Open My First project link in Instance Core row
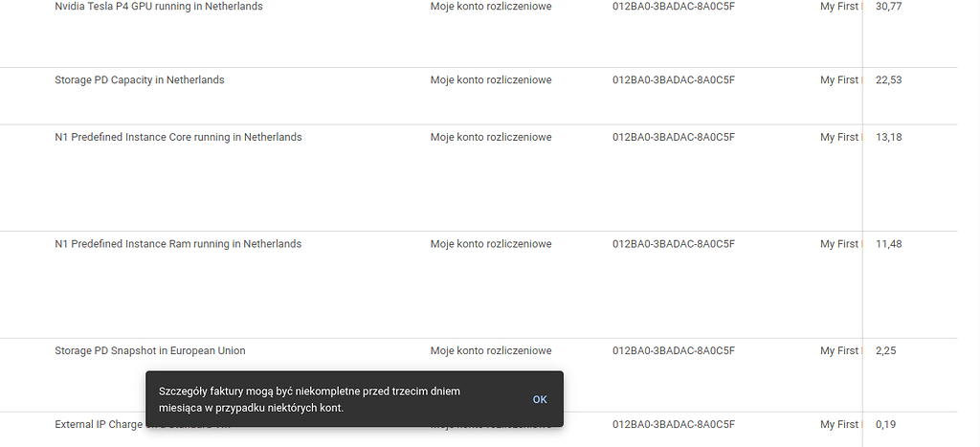The width and height of the screenshot is (980, 447). click(x=839, y=138)
